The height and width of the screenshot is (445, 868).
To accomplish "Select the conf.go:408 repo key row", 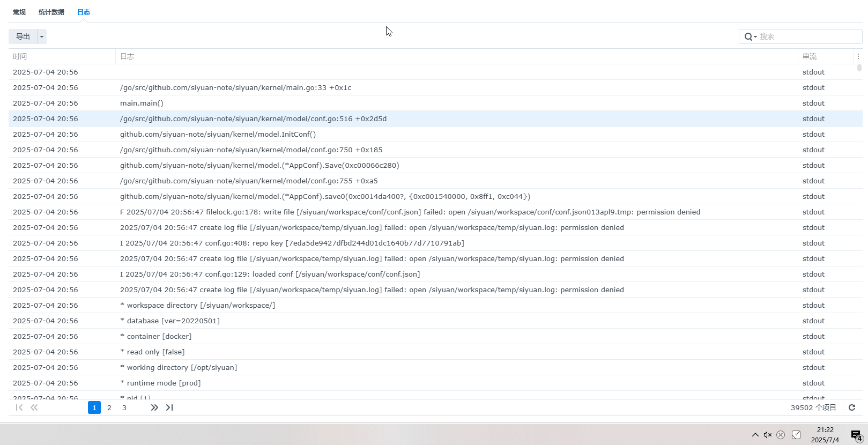I will pos(435,243).
